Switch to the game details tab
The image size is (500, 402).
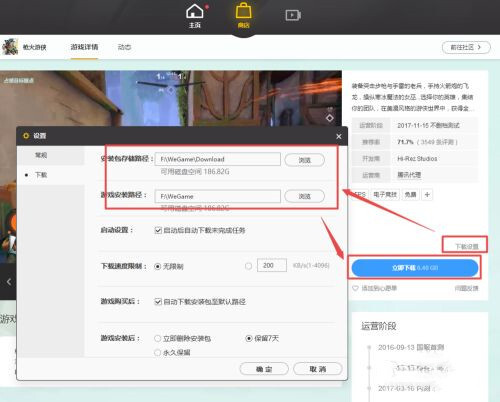point(84,47)
